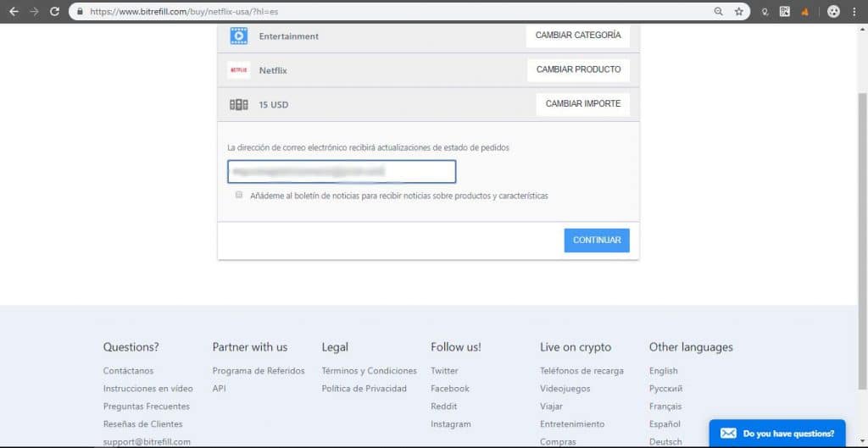The height and width of the screenshot is (448, 868).
Task: Open the Instagram footer link
Action: [x=451, y=423]
